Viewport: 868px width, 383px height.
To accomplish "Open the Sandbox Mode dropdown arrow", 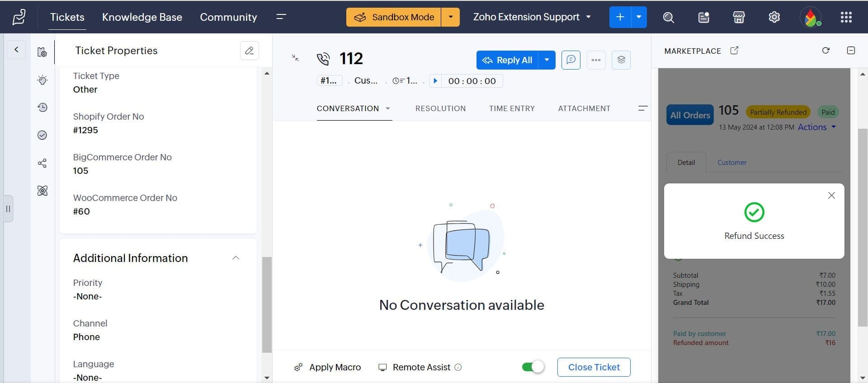I will point(450,17).
